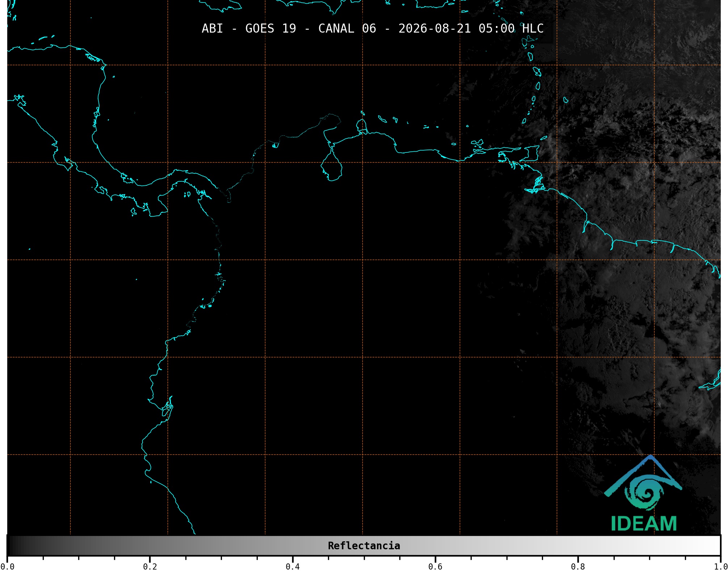This screenshot has width=728, height=571.
Task: Click the '2026-08-21 05:00 HLC' timestamp
Action: 471,29
